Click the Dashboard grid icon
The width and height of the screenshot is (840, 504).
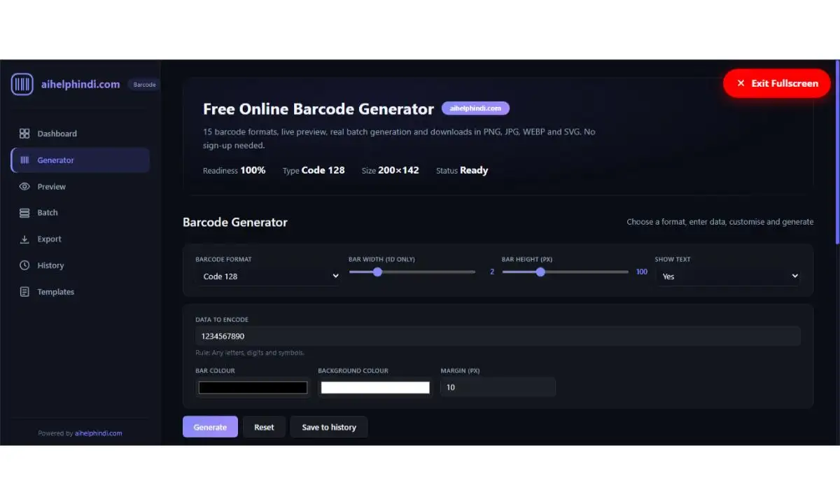(24, 133)
